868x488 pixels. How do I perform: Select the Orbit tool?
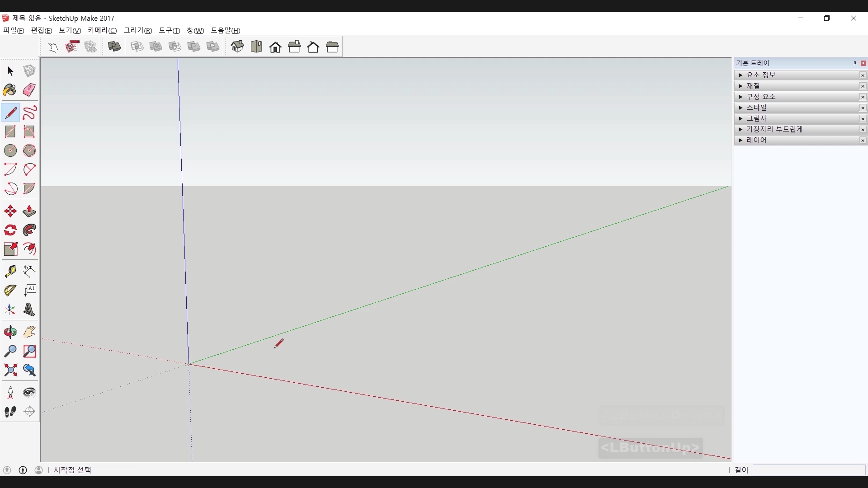(10, 332)
